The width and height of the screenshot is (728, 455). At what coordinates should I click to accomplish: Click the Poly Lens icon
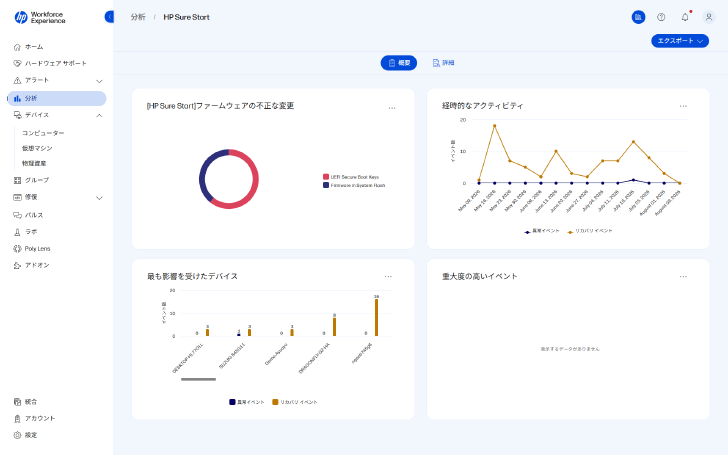pyautogui.click(x=17, y=249)
